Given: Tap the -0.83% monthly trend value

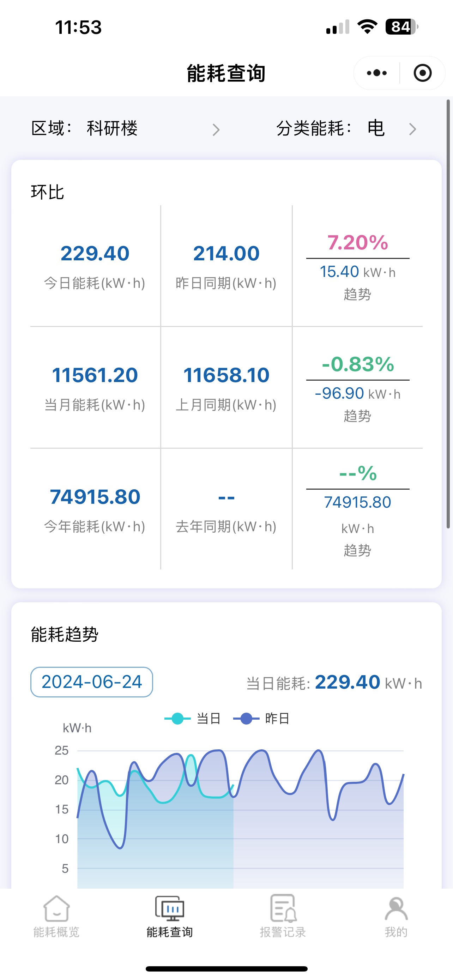Looking at the screenshot, I should click(x=357, y=364).
